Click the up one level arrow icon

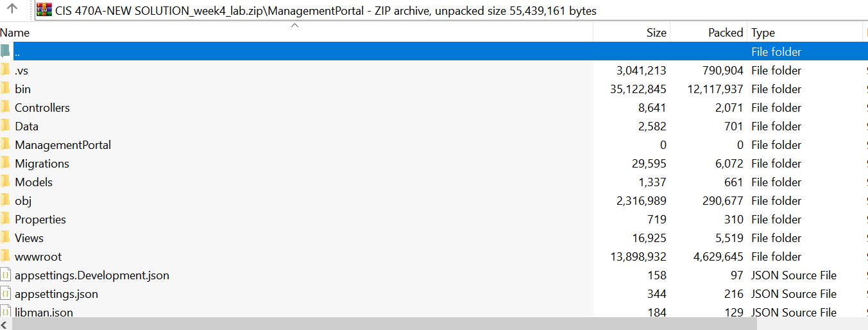click(12, 10)
